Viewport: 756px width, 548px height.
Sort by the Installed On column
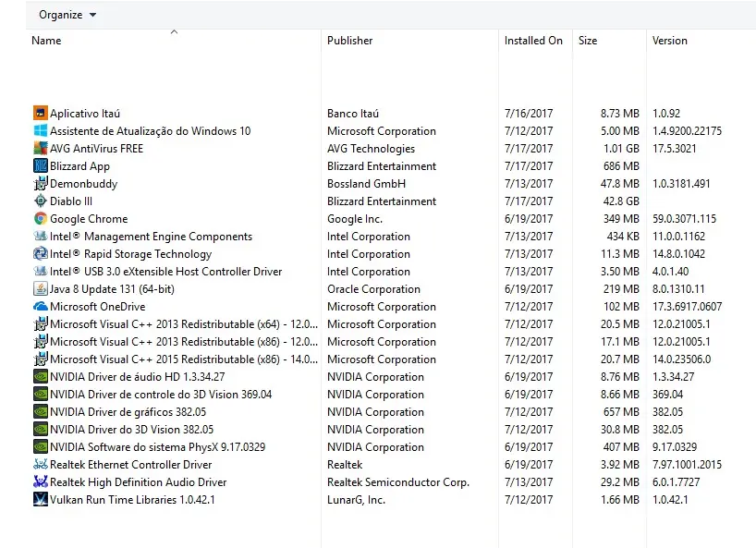[534, 41]
